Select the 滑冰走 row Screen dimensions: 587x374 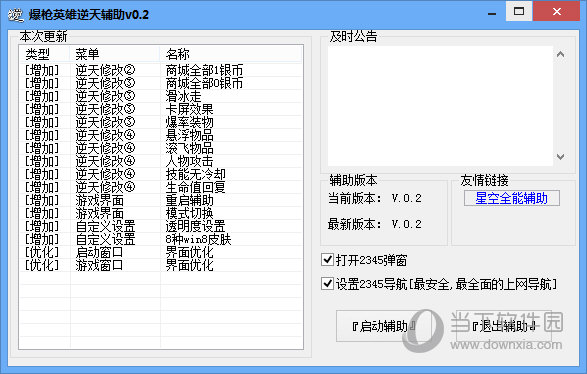coord(161,96)
